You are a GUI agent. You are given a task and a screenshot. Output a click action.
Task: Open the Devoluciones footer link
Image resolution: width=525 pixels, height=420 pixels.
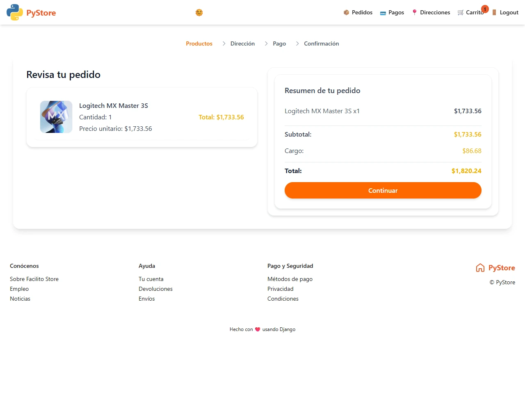coord(155,289)
